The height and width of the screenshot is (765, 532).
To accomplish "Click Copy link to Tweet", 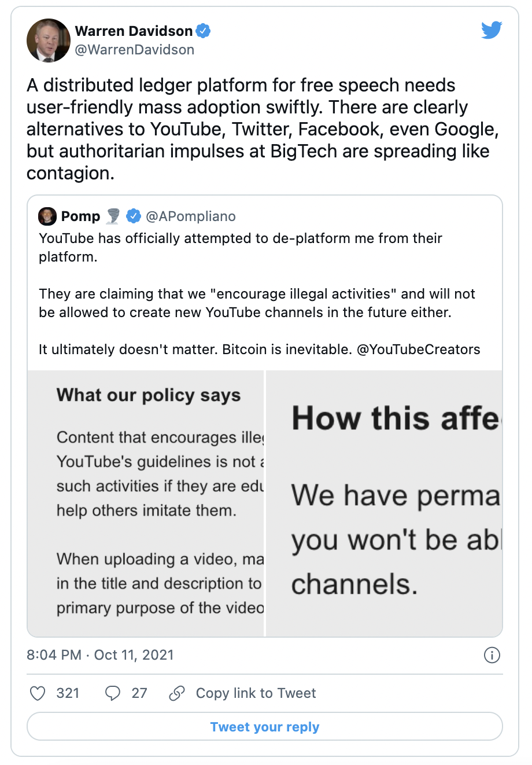I will tap(256, 693).
